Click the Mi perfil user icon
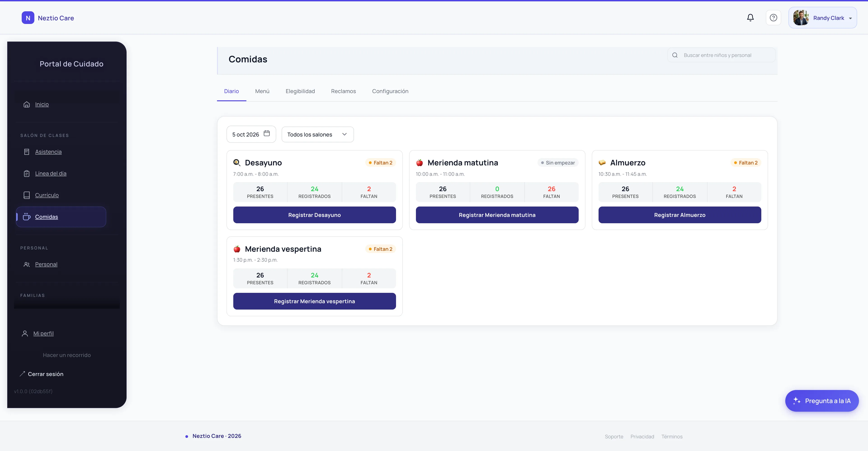The image size is (868, 451). pyautogui.click(x=25, y=334)
